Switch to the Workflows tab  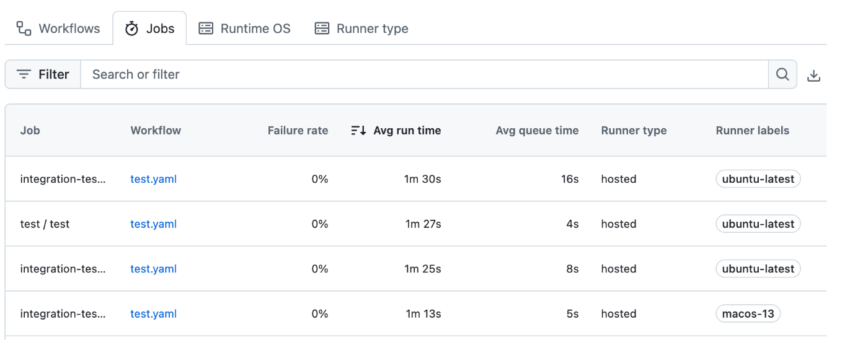point(58,28)
